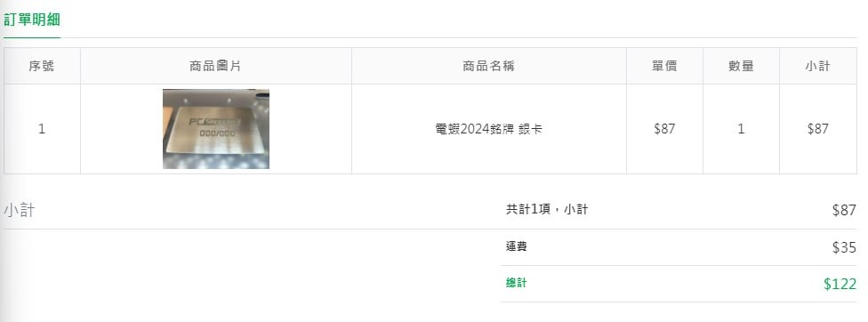The image size is (868, 322).
Task: Click the shipping fee amount $35
Action: (844, 247)
